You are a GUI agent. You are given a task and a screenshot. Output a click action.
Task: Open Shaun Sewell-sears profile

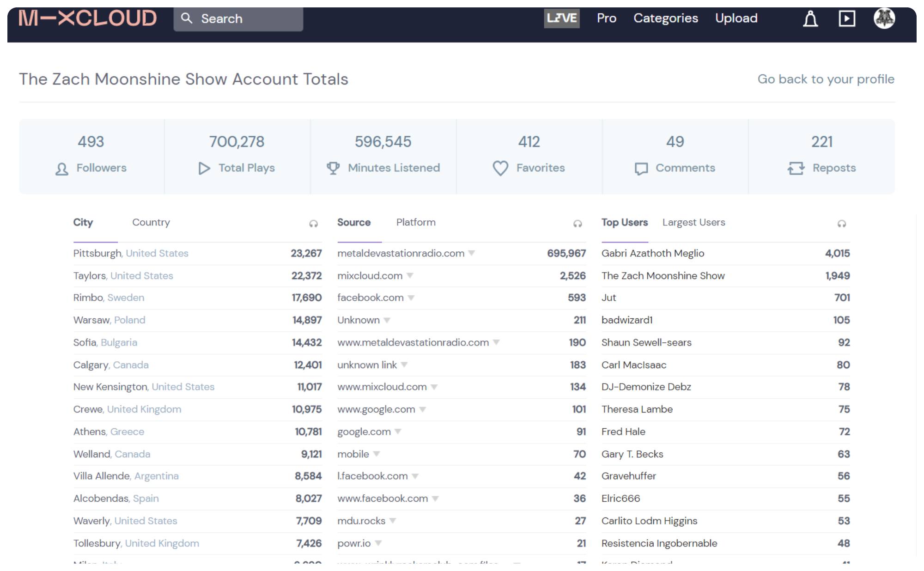click(x=646, y=342)
